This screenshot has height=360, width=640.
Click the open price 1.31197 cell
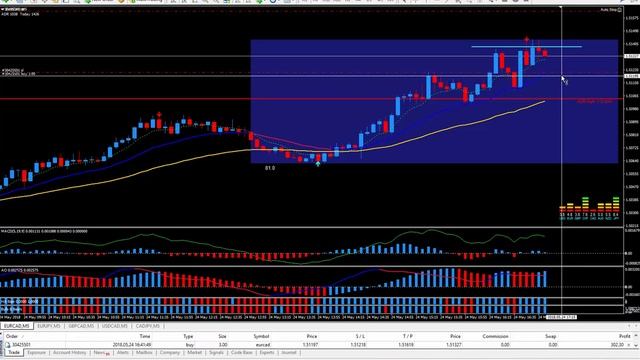coord(310,345)
